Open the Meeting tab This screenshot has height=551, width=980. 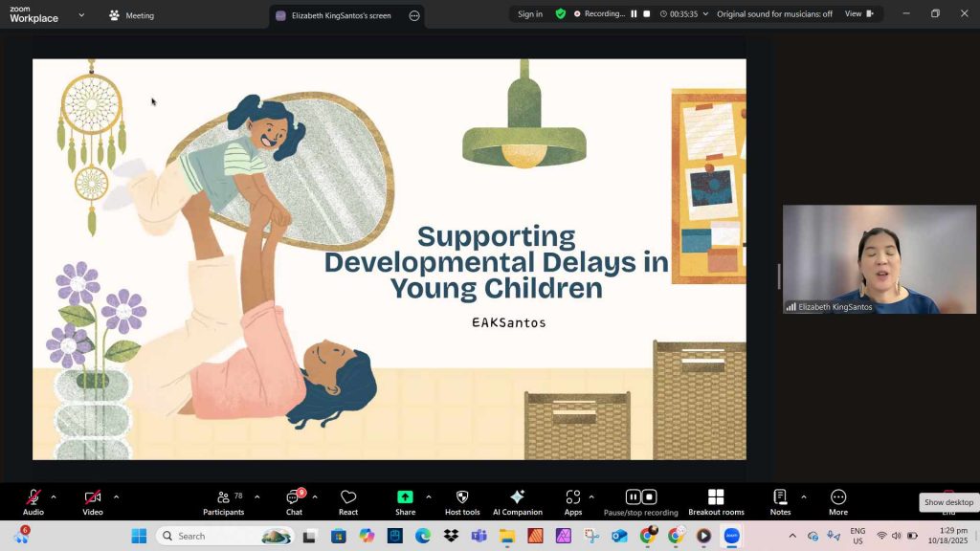tap(132, 15)
